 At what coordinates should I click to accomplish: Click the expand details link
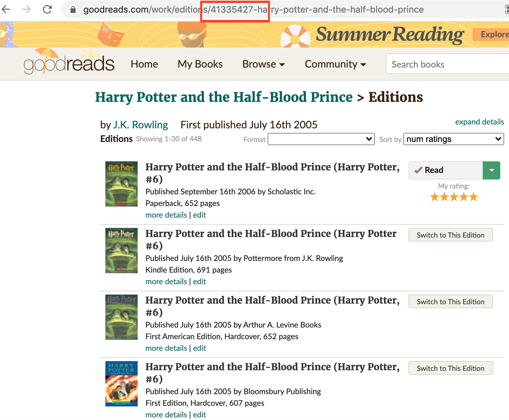point(479,122)
